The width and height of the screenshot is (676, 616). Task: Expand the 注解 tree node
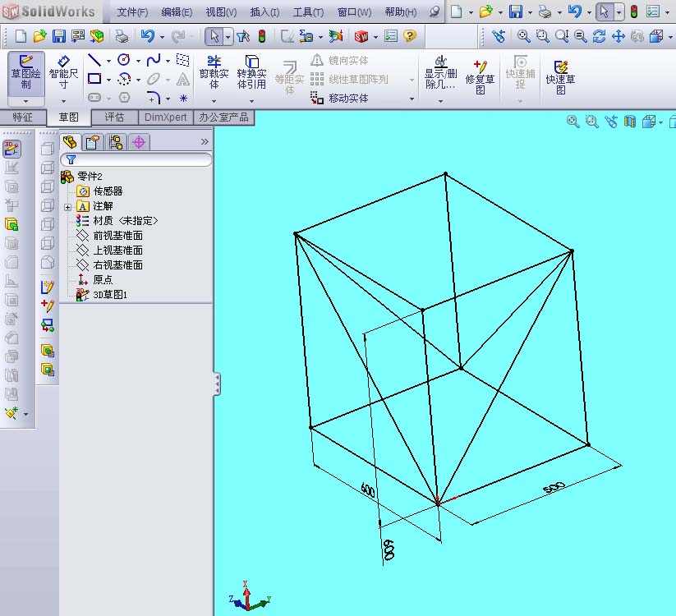click(67, 207)
